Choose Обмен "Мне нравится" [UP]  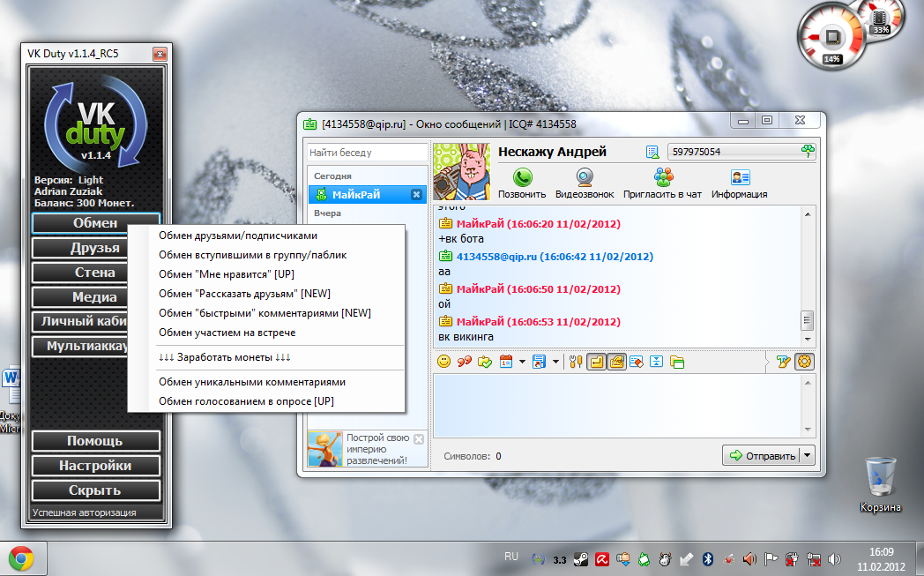[x=227, y=274]
